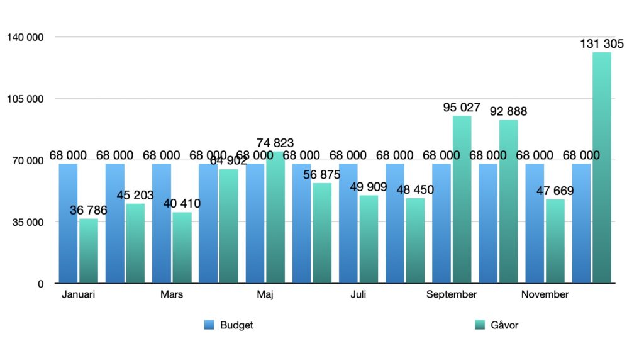
Task: Click the green Gåvor legend swatch
Action: (479, 325)
